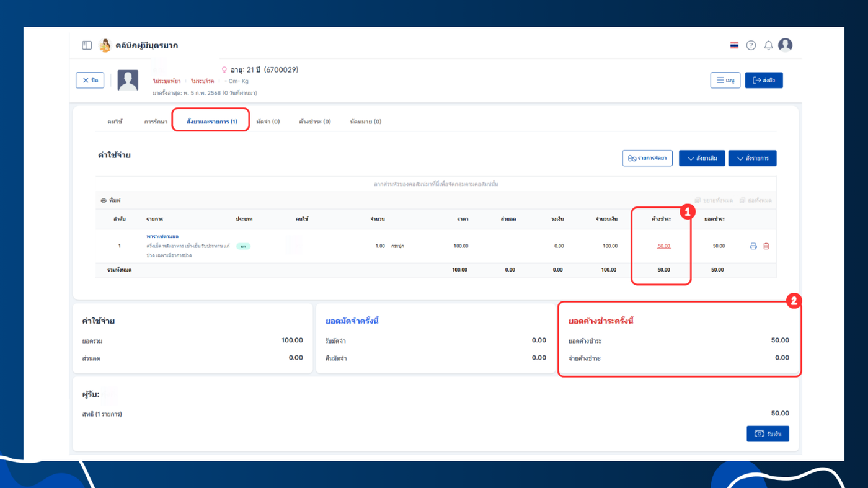Open the user account avatar

tap(785, 45)
